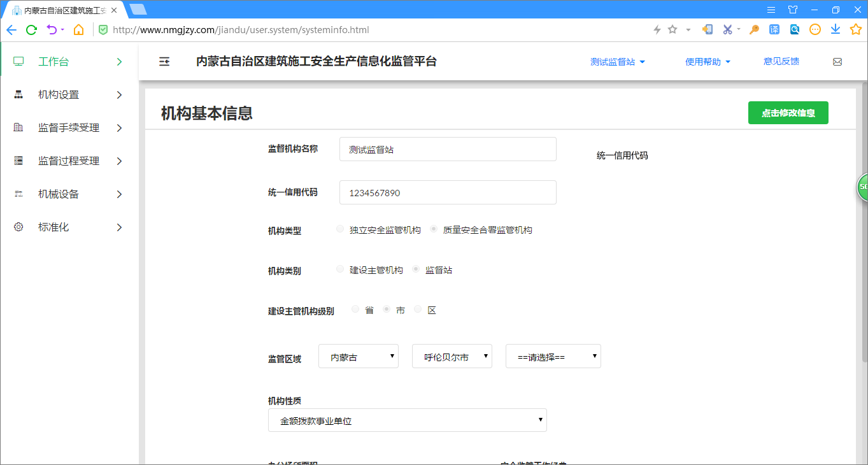Click the translate extension icon
The width and height of the screenshot is (868, 465).
(774, 29)
